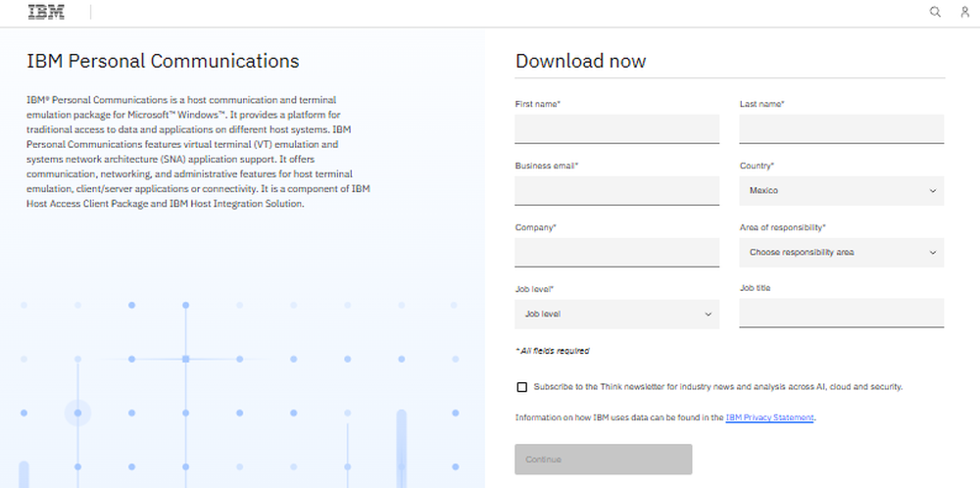This screenshot has height=488, width=980.
Task: Open the Country dropdown showing Mexico
Action: point(841,190)
